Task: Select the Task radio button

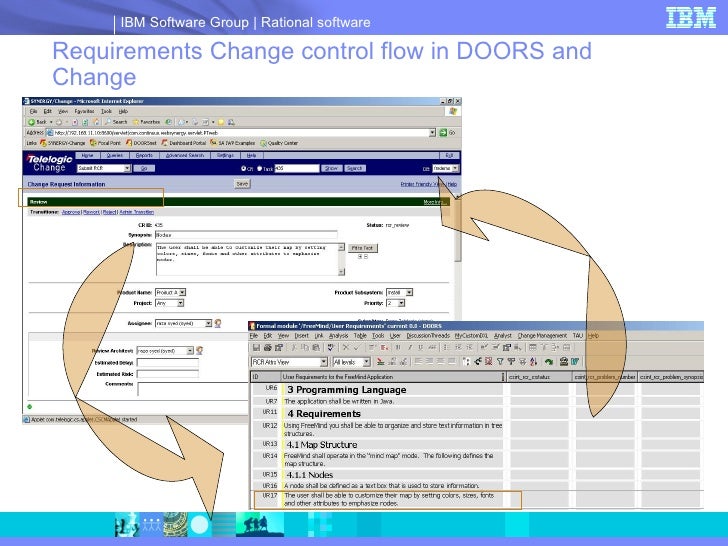Action: tap(259, 169)
